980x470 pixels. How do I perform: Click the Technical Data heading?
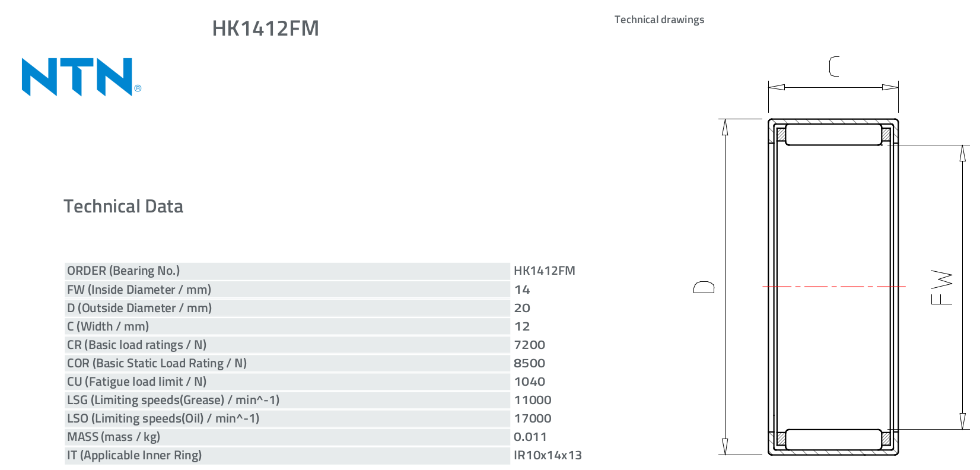123,207
